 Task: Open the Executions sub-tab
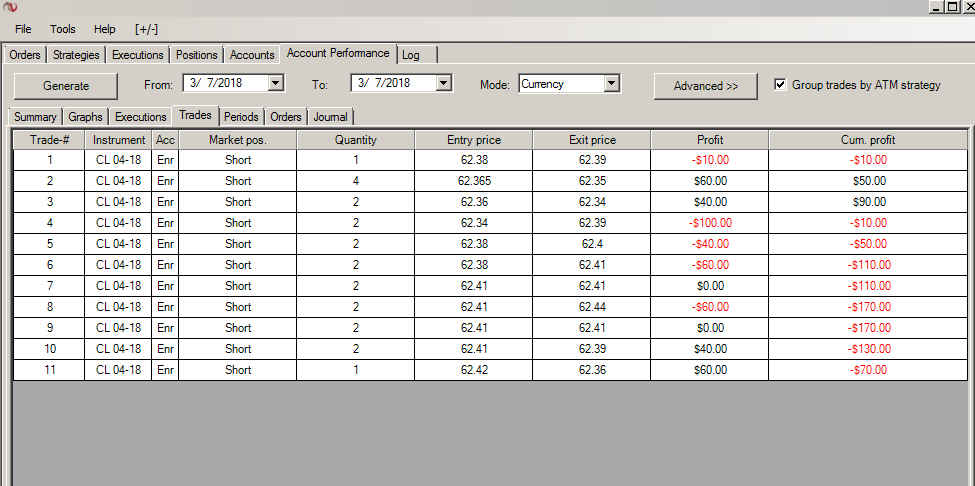click(x=141, y=117)
